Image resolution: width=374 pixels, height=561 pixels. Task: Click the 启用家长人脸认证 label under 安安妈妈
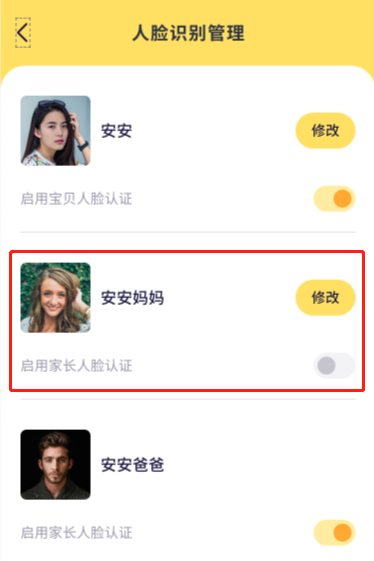coord(76,366)
